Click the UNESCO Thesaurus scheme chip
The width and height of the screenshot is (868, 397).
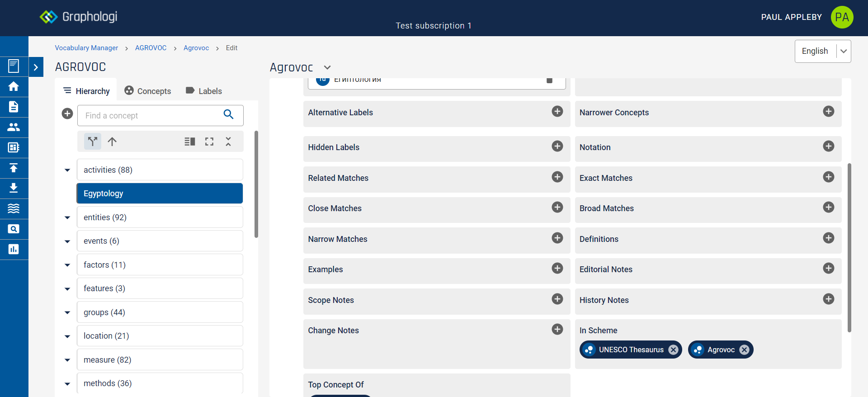[631, 350]
